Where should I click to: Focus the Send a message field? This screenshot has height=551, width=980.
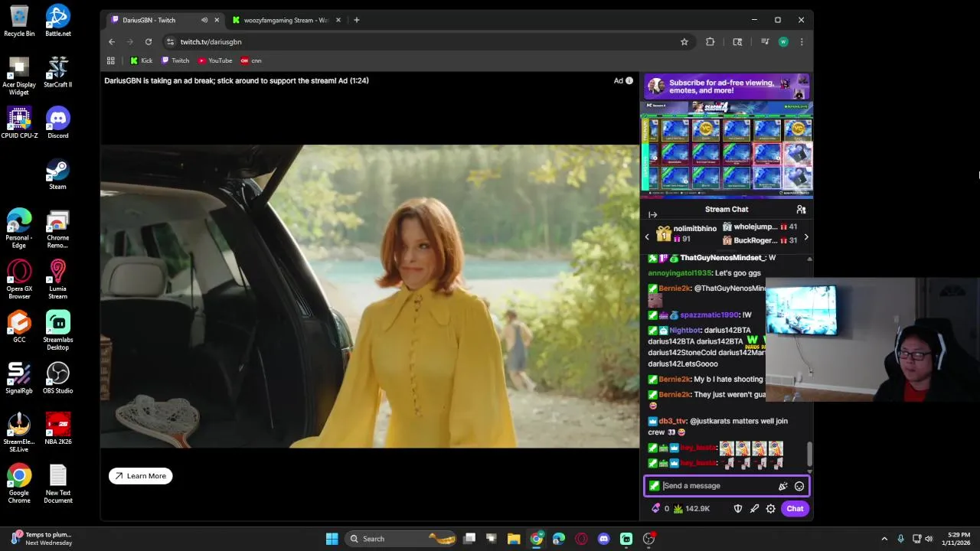[718, 486]
